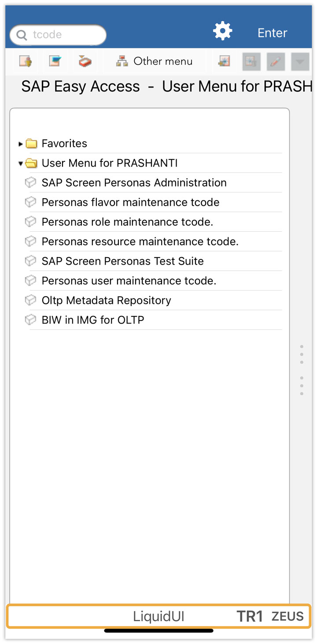Image resolution: width=317 pixels, height=644 pixels.
Task: Click the SAP Business Workplace icon
Action: click(85, 62)
